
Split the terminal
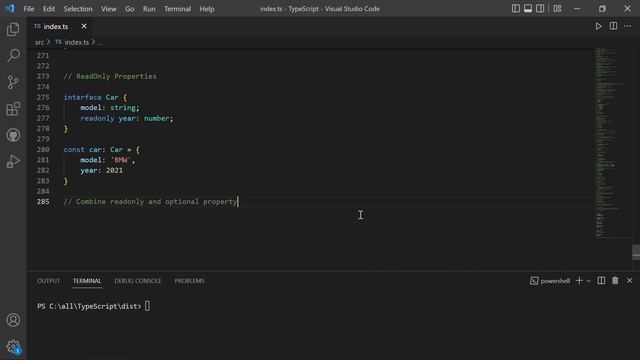[x=601, y=280]
